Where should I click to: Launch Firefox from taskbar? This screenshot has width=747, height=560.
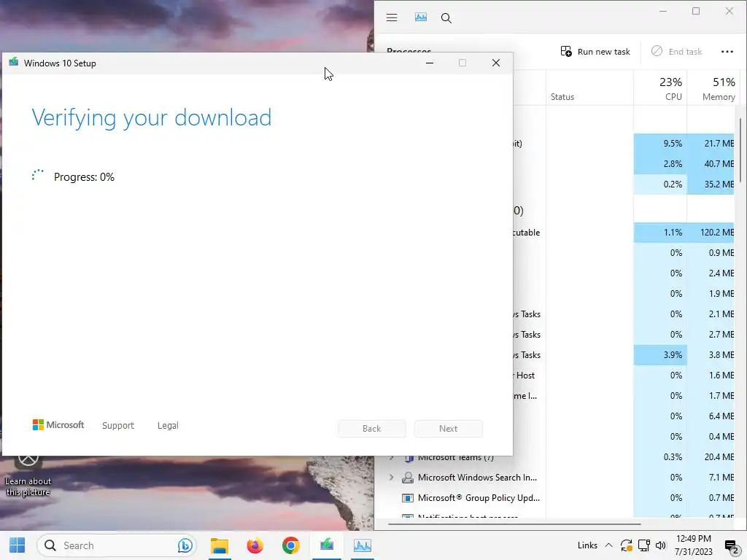point(255,545)
